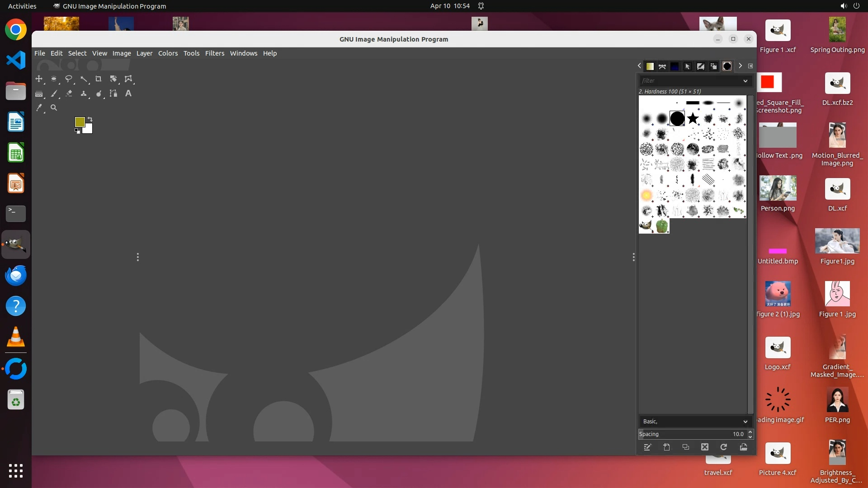This screenshot has height=488, width=868.
Task: Open the dock tab configuration menu button
Action: 750,66
